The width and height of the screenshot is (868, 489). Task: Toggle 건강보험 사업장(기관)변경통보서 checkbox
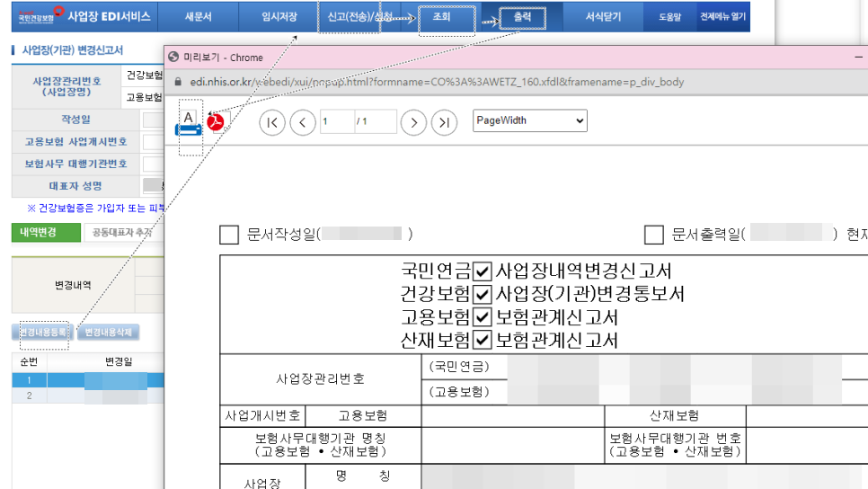(x=483, y=294)
